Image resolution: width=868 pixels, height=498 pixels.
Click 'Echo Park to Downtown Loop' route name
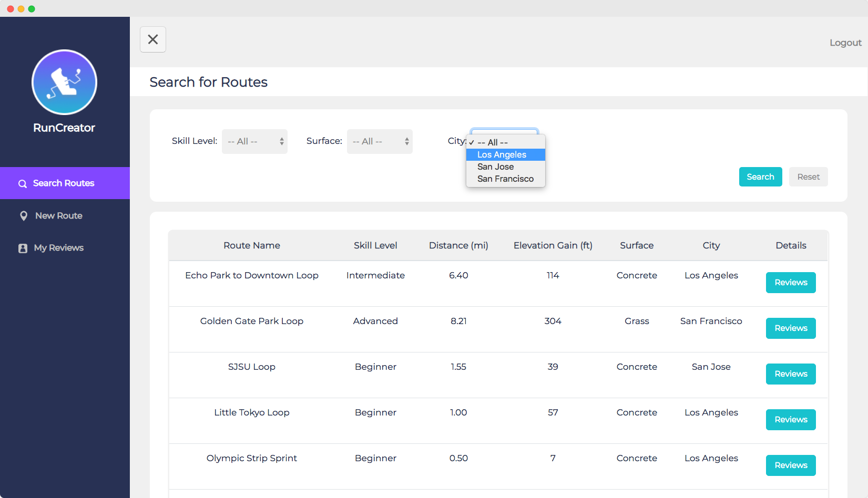(x=252, y=275)
